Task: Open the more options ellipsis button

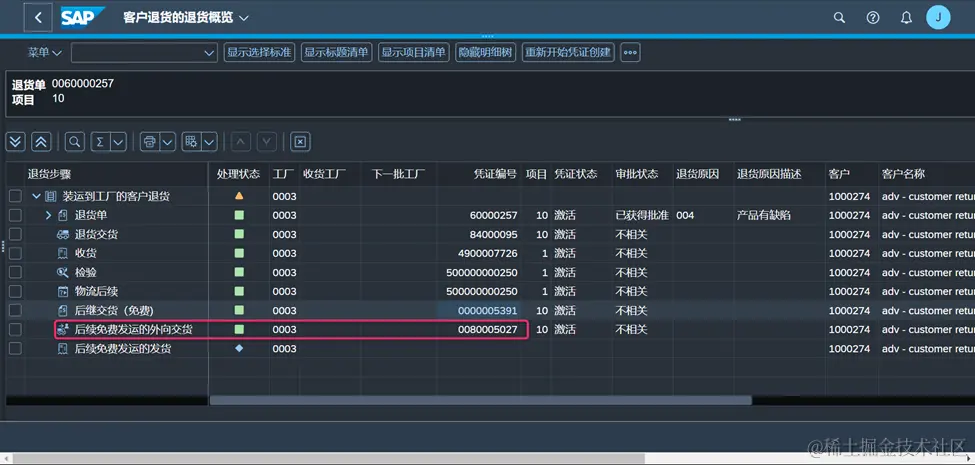Action: coord(631,52)
